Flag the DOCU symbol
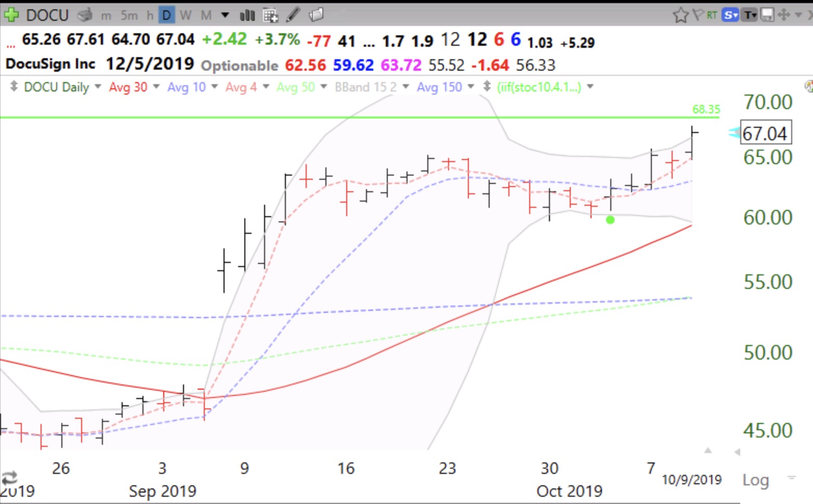The image size is (813, 504). point(698,15)
